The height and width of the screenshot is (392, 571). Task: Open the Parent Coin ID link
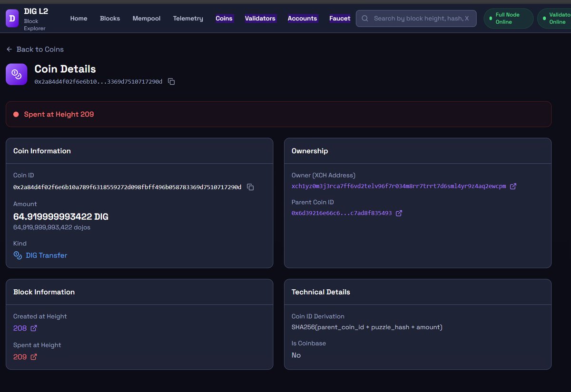pos(342,213)
